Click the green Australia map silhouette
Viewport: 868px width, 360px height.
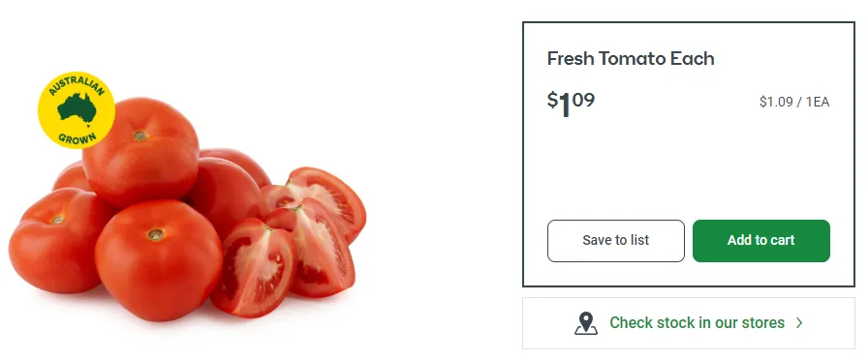coord(77,109)
